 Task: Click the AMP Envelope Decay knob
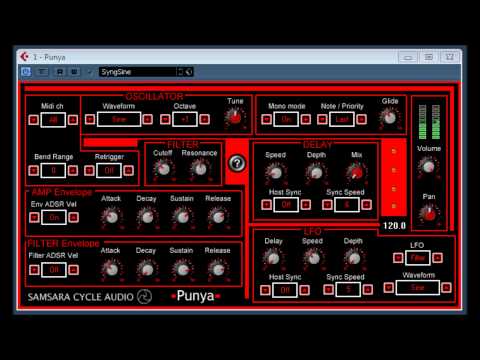[147, 217]
